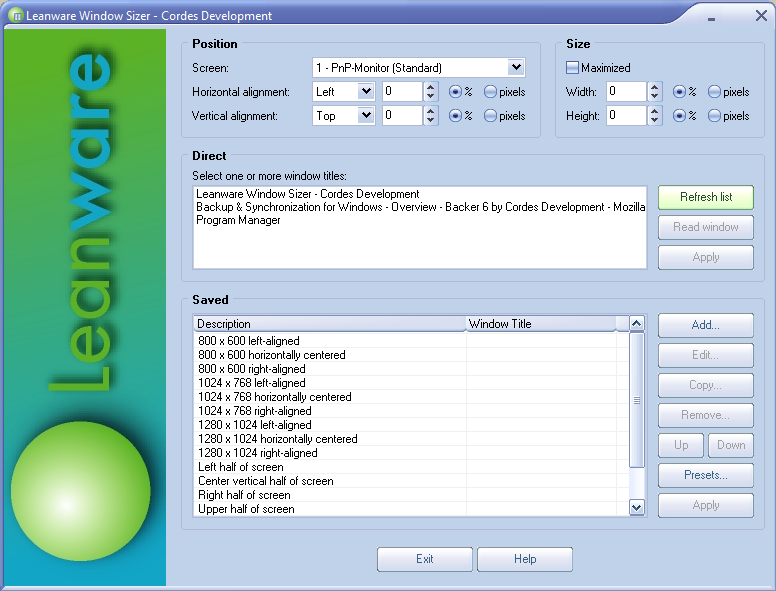Click the Leanware app icon in title bar
Viewport: 776px width, 591px height.
click(16, 16)
